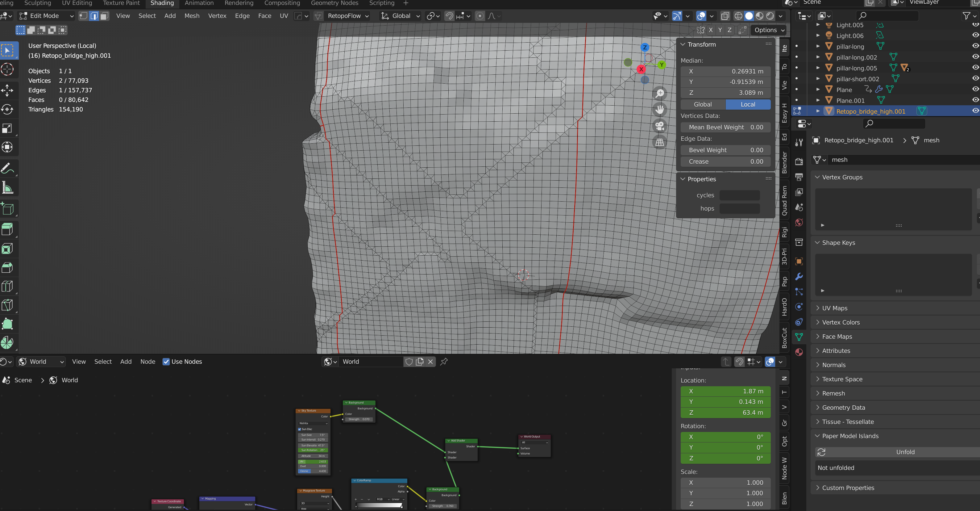Open the Modifier properties wrench tab

pyautogui.click(x=799, y=276)
